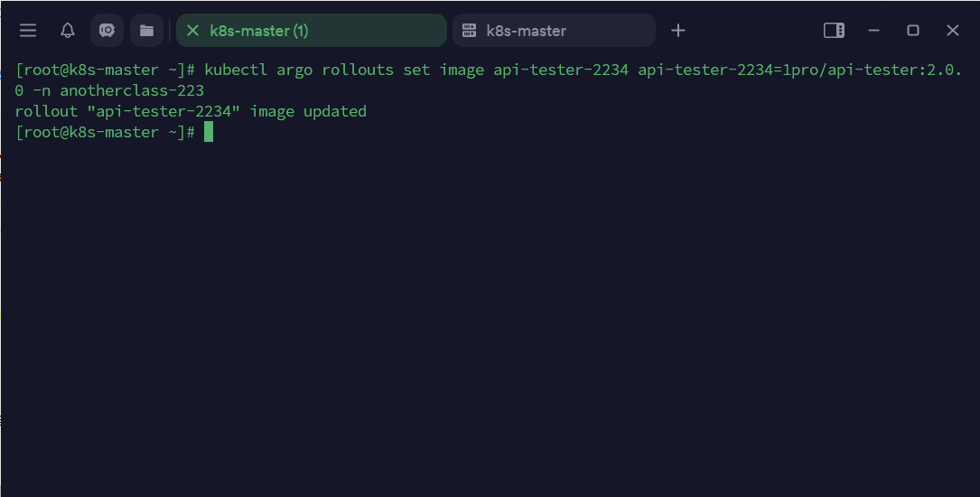Open the AI assistant robot icon
Screen dimensions: 980x497
pos(107,31)
